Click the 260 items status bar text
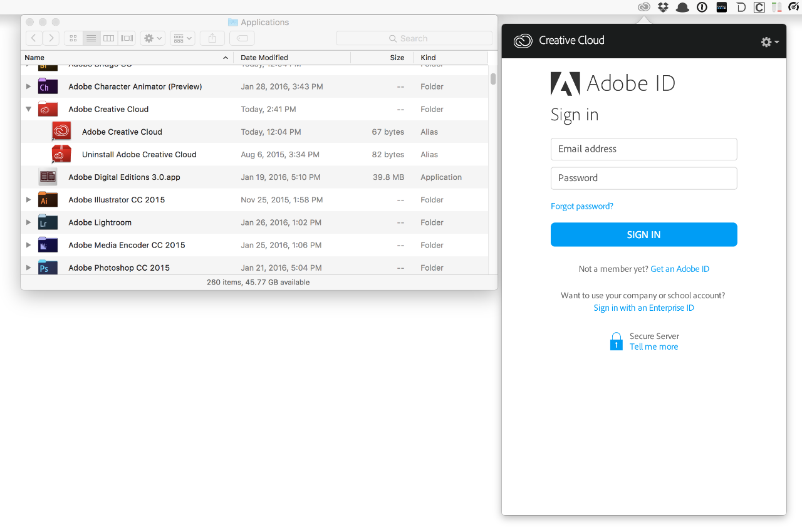Image resolution: width=802 pixels, height=532 pixels. [258, 283]
